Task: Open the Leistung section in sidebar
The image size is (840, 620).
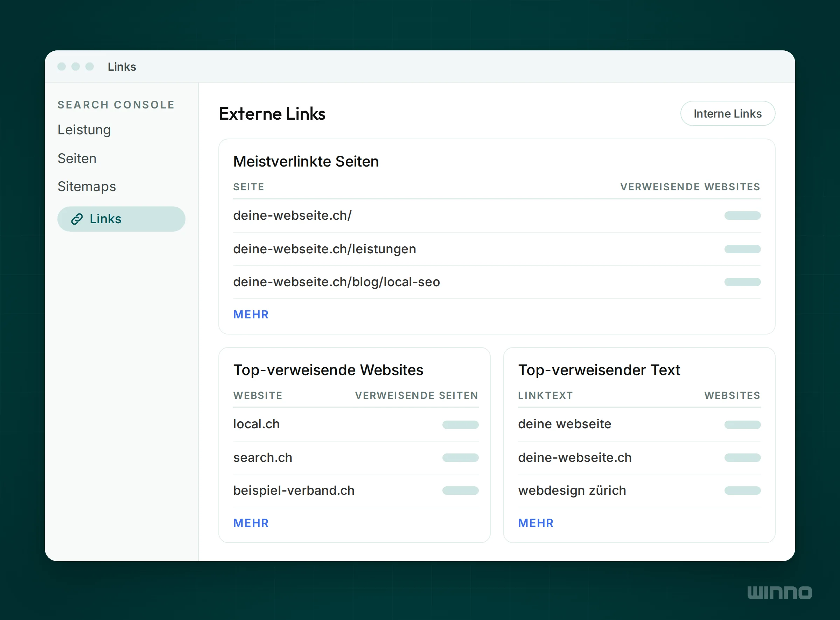Action: click(84, 130)
